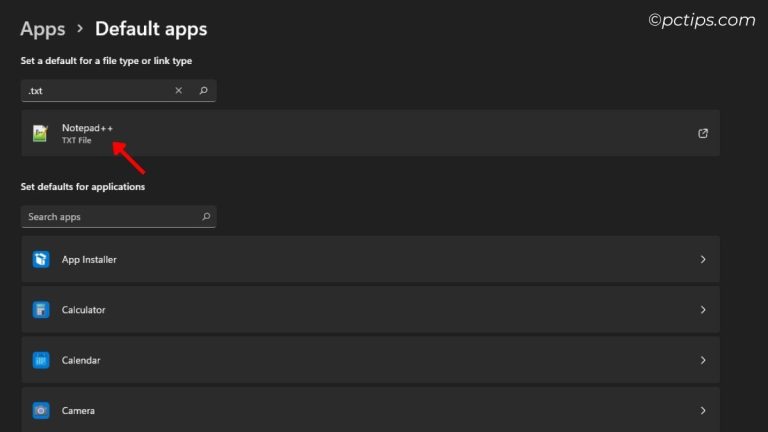
Task: Click the Calculator app icon
Action: (x=41, y=310)
